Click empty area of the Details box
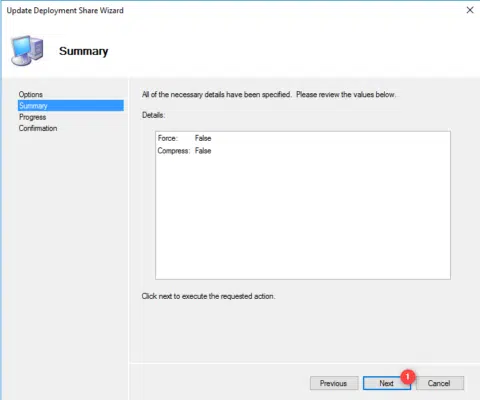 [303, 217]
